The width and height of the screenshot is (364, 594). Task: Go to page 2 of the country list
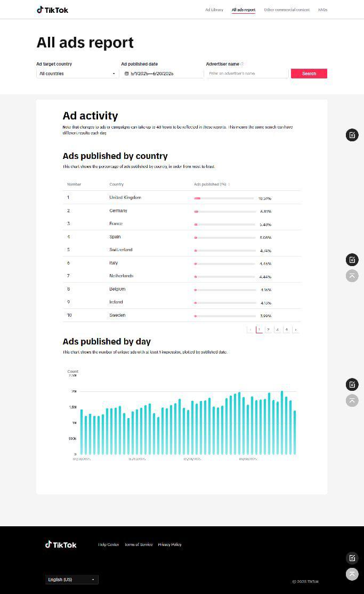click(x=268, y=330)
